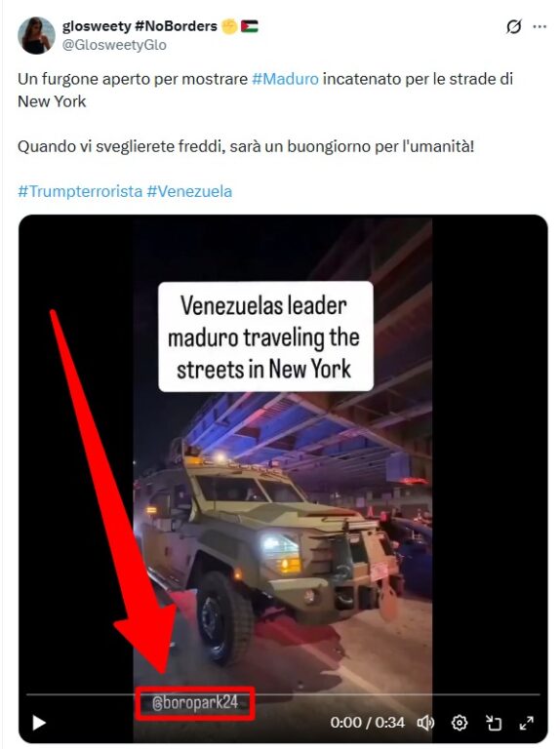
Task: Open the Grok explain-post icon
Action: tap(513, 26)
